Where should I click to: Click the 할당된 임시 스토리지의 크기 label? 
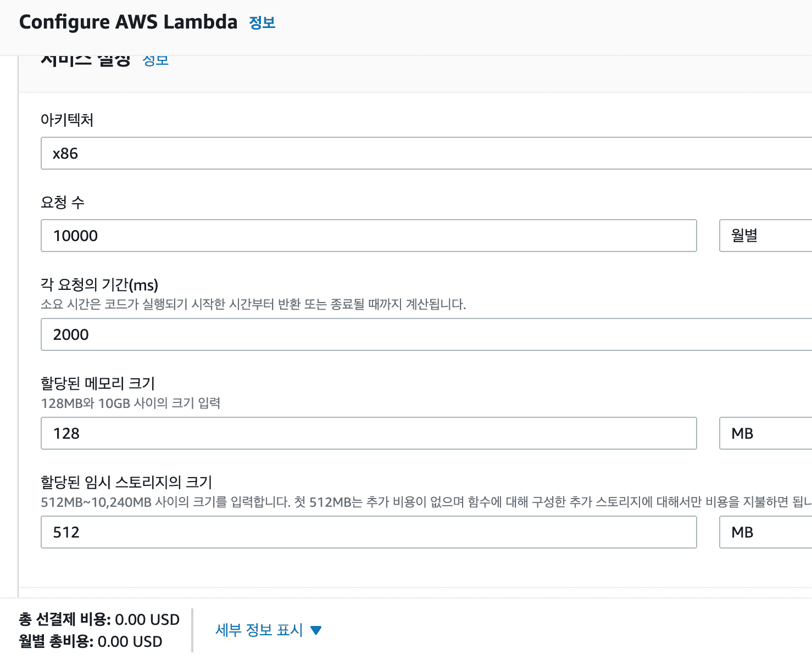(126, 482)
